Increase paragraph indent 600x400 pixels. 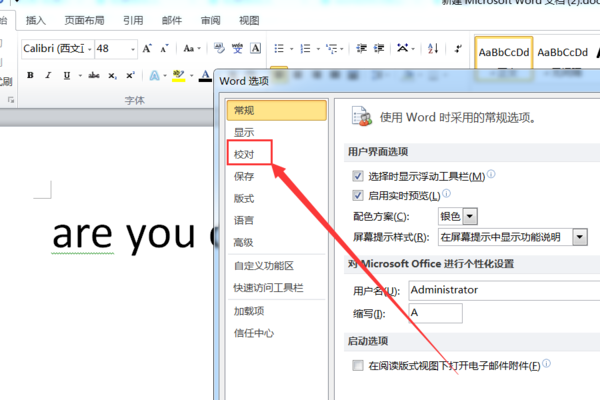pyautogui.click(x=379, y=49)
